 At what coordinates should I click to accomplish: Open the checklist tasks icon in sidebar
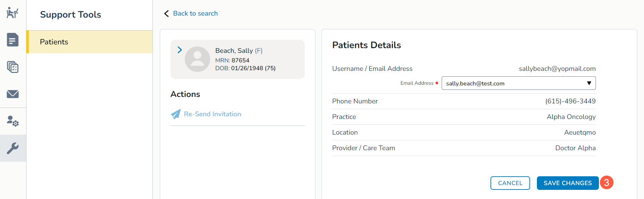(13, 67)
